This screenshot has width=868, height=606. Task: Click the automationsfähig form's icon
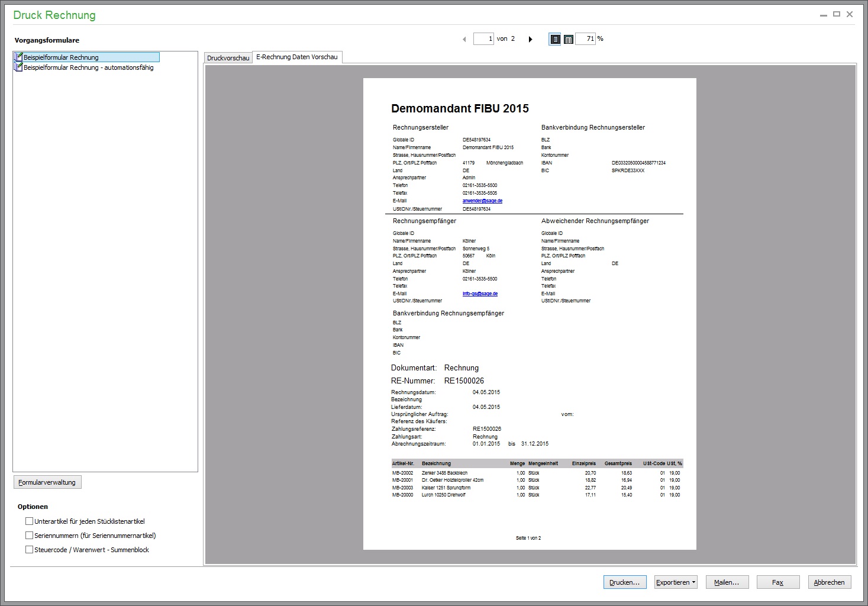[x=18, y=67]
